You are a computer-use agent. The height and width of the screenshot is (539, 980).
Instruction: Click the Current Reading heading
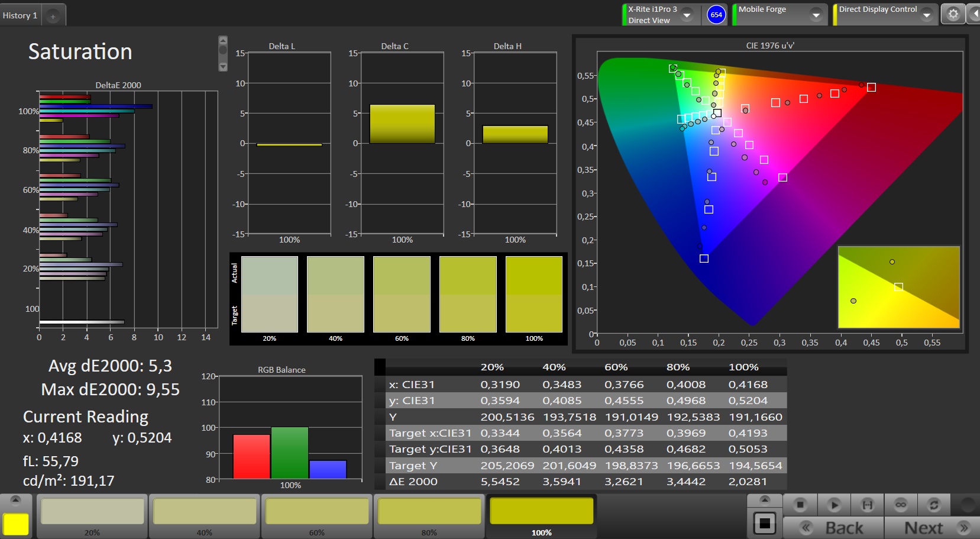click(86, 417)
